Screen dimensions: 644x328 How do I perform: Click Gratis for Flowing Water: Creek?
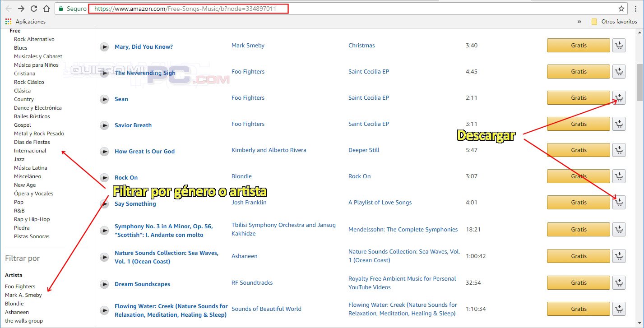tap(579, 309)
